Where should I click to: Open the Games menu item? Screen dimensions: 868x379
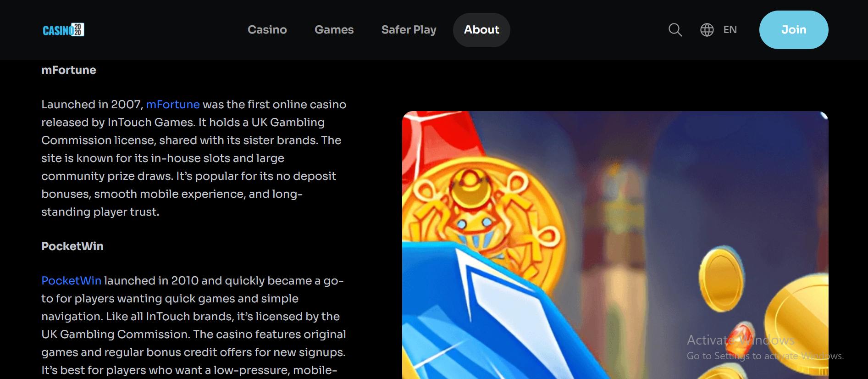pyautogui.click(x=334, y=30)
